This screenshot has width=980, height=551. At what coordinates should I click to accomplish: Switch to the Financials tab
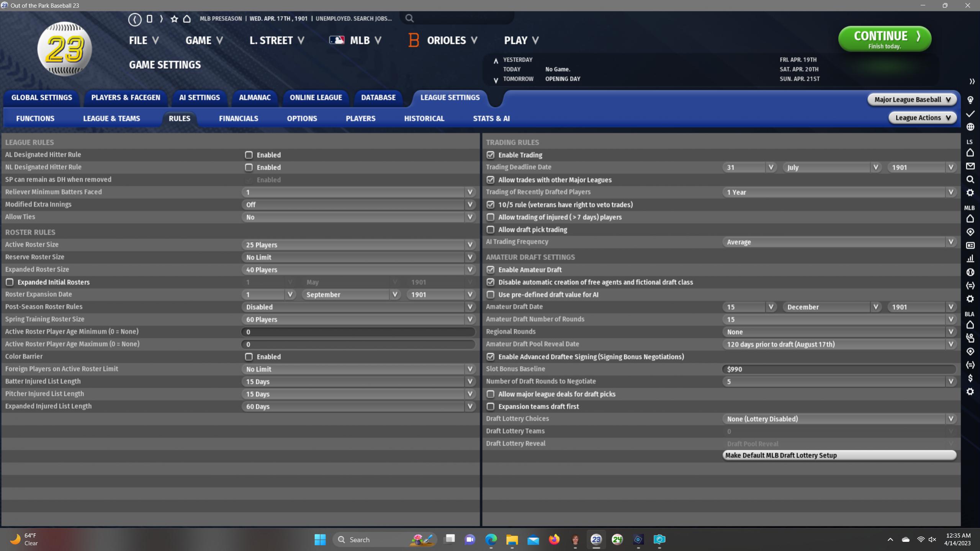(238, 119)
